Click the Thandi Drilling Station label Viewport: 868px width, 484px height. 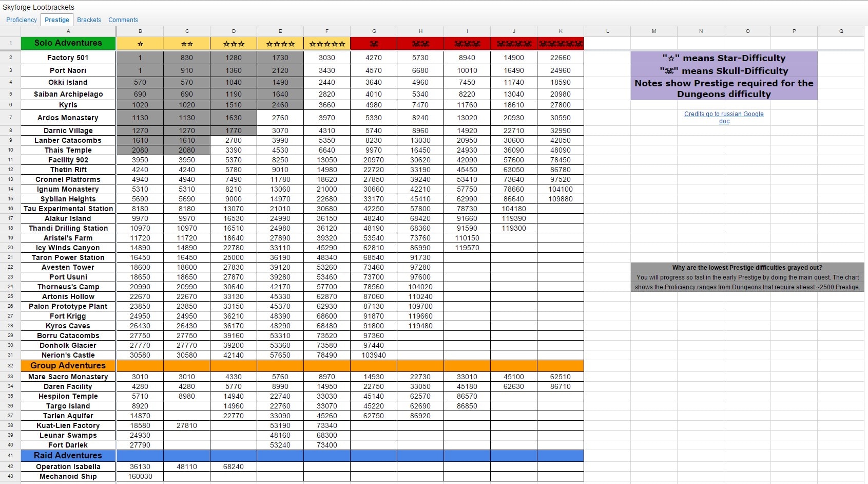(68, 228)
